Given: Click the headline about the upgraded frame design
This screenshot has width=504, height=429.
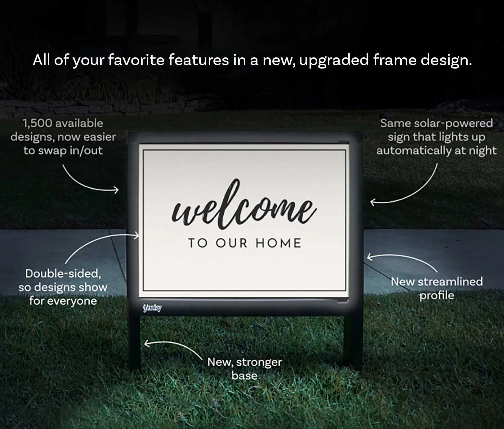Looking at the screenshot, I should point(252,60).
